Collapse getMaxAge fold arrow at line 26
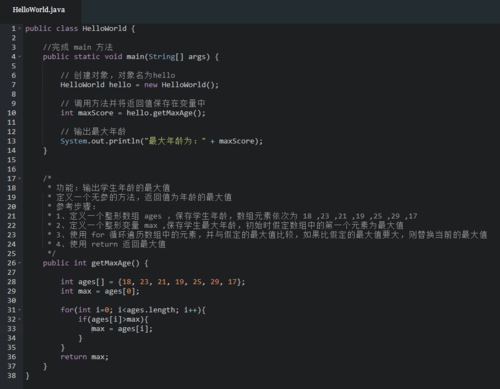The width and height of the screenshot is (500, 389). coord(19,263)
